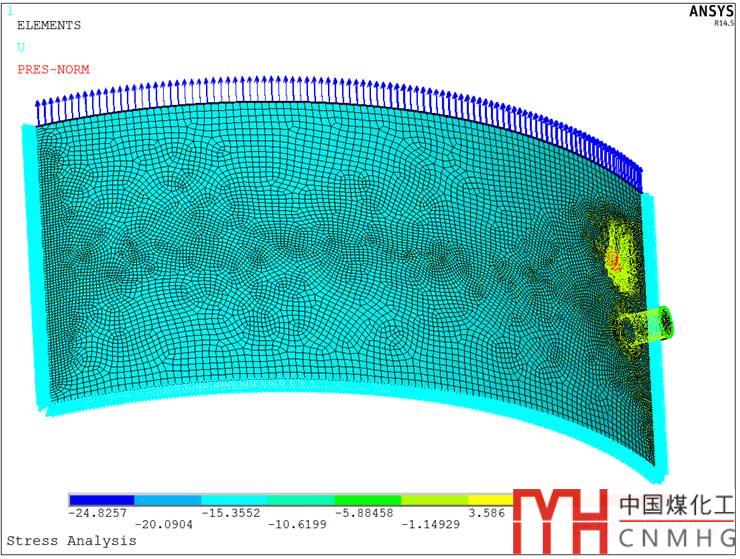The height and width of the screenshot is (559, 740).
Task: Click the 3.586 legend value
Action: tap(488, 511)
